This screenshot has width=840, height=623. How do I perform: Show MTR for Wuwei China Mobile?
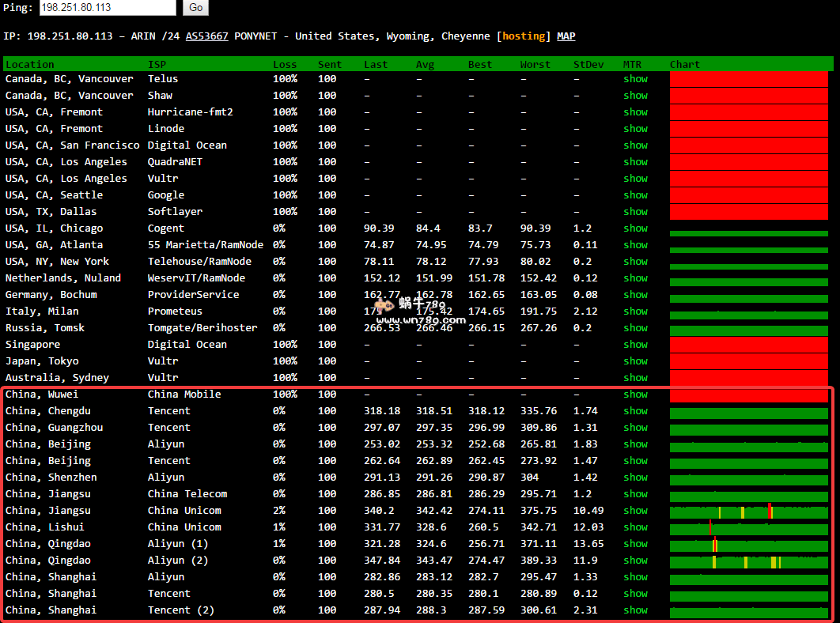coord(635,395)
